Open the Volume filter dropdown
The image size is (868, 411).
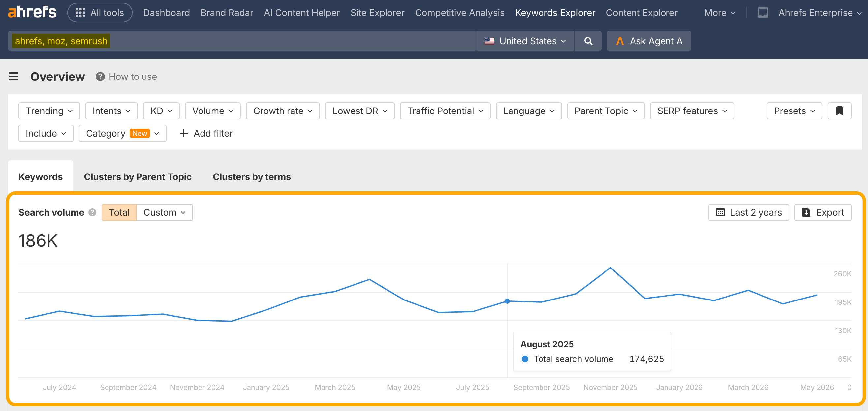pyautogui.click(x=213, y=111)
